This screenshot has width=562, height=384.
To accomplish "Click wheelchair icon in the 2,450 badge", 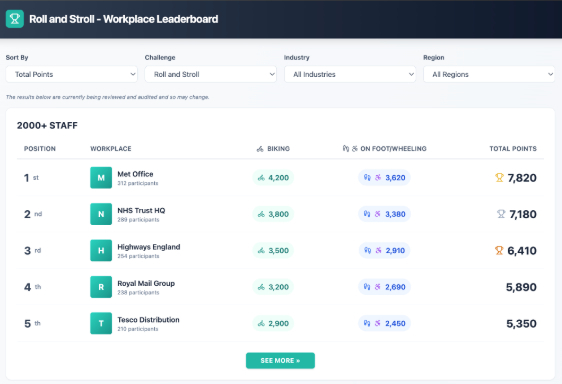I will [x=378, y=323].
